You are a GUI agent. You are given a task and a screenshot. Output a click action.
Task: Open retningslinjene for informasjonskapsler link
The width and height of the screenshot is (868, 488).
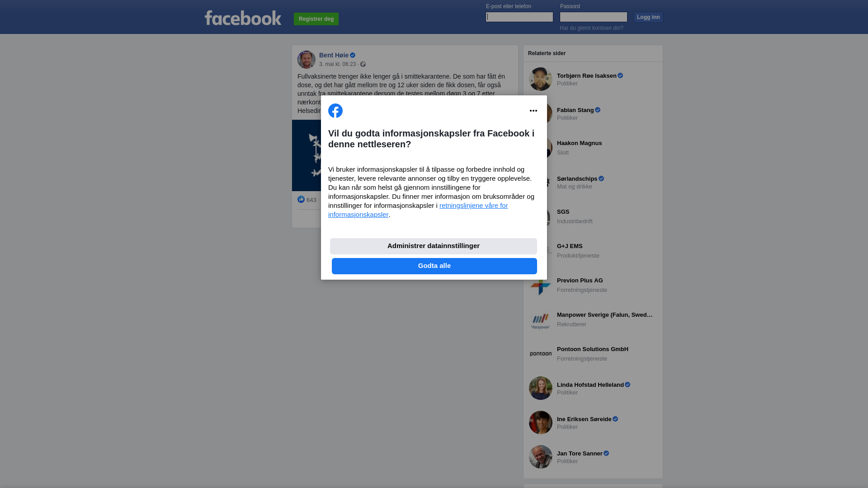tap(418, 210)
